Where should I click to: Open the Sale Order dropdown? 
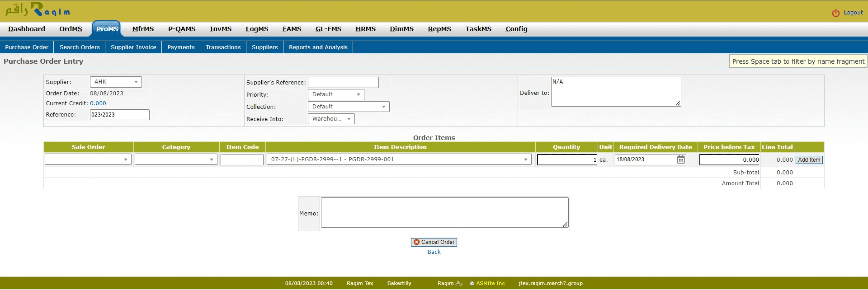[88, 159]
